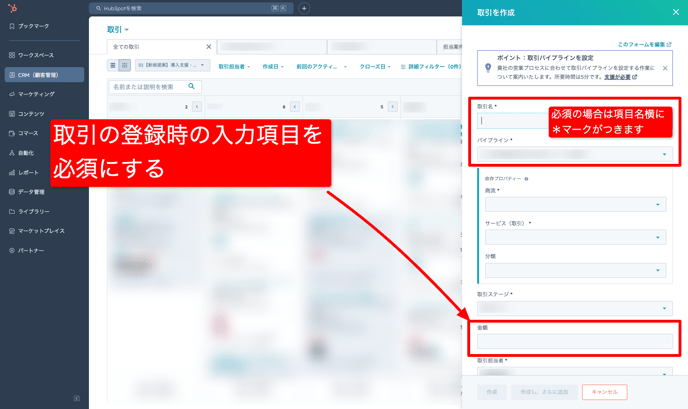
Task: Collapse the second board column with count 8
Action: click(x=295, y=107)
